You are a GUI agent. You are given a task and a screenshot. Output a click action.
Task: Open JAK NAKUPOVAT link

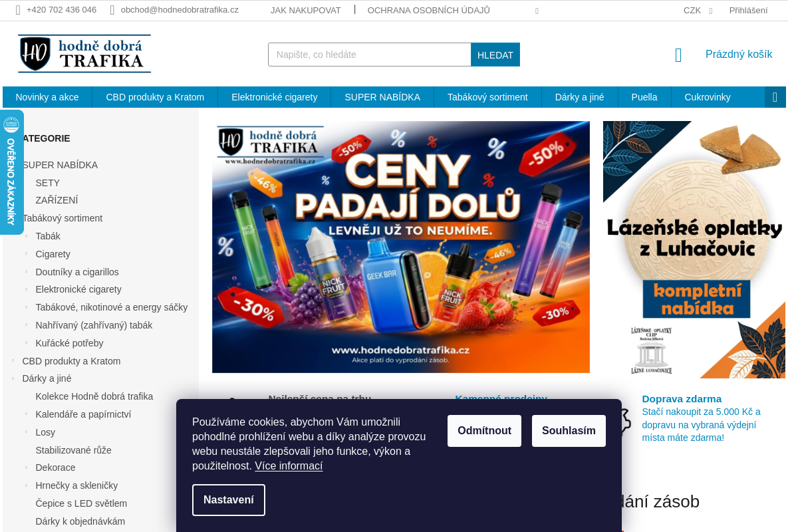click(306, 11)
